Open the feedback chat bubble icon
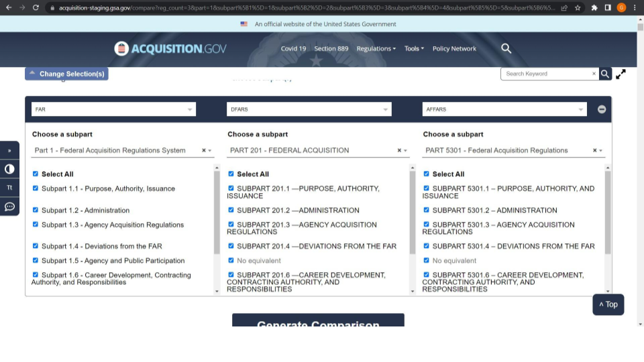The width and height of the screenshot is (644, 362). click(x=9, y=206)
